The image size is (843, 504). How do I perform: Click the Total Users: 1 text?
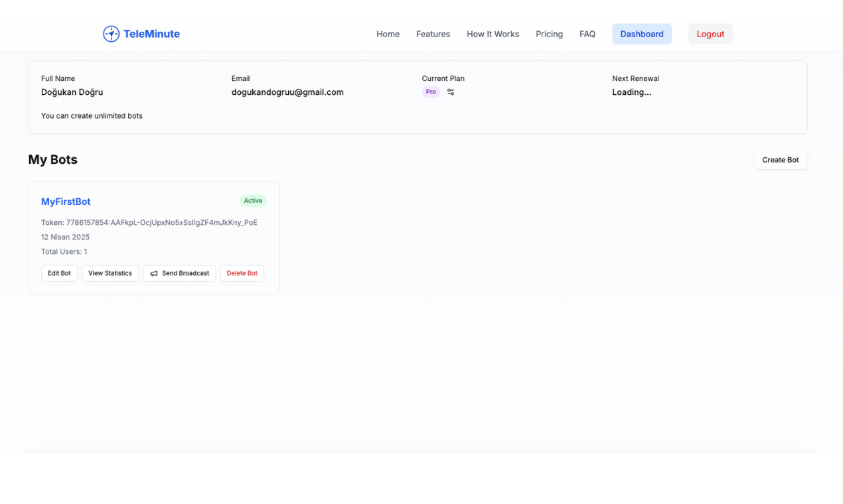pyautogui.click(x=64, y=252)
